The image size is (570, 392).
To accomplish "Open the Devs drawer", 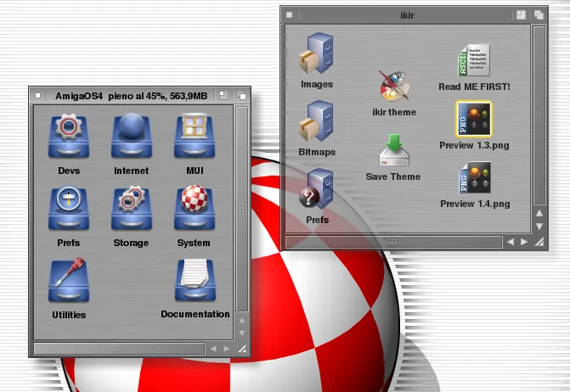I will pos(68,137).
